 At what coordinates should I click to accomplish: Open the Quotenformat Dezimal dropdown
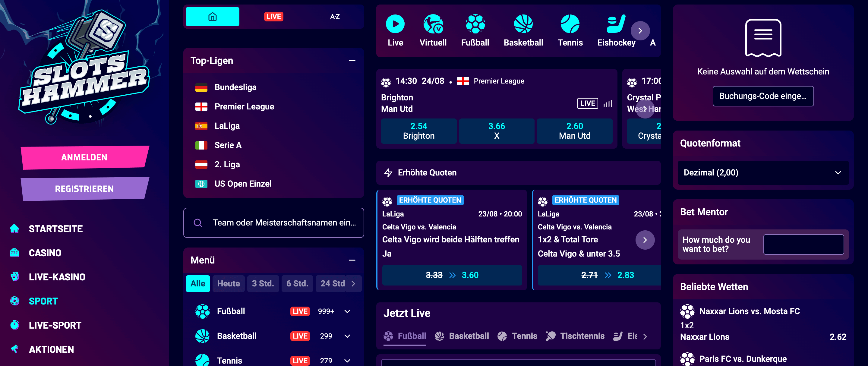pos(763,172)
